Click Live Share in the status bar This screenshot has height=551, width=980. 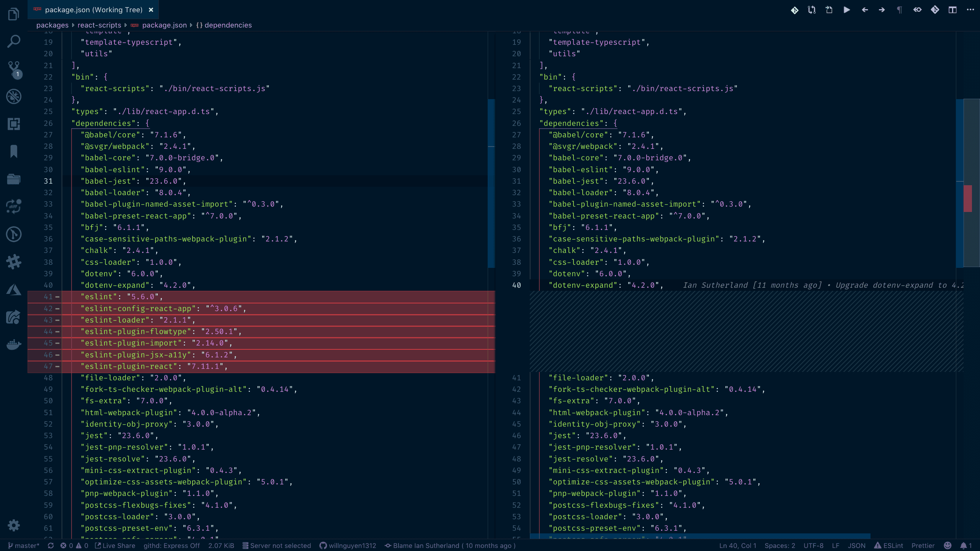[115, 546]
